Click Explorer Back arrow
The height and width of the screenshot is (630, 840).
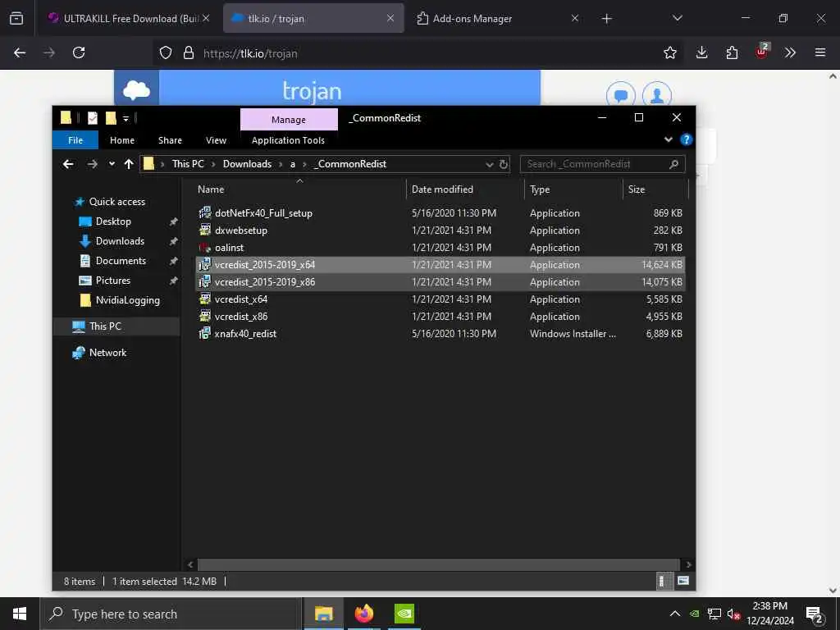[68, 164]
